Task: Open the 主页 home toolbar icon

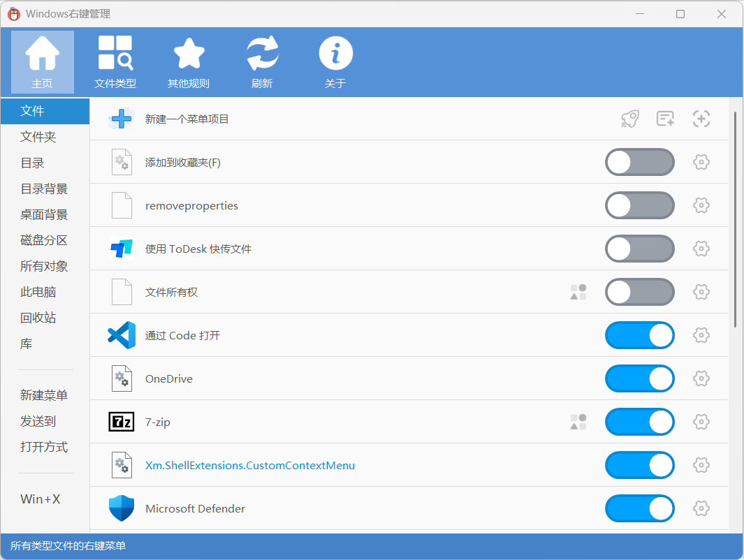Action: point(42,62)
